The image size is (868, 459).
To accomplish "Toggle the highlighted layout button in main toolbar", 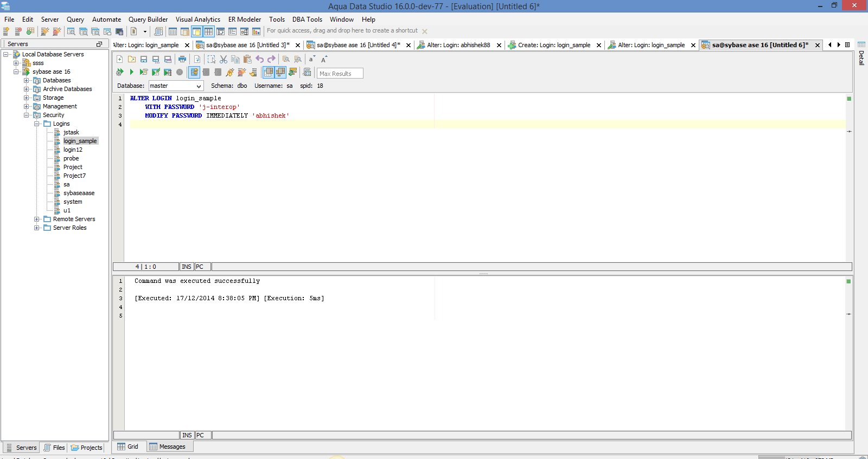I will point(196,31).
